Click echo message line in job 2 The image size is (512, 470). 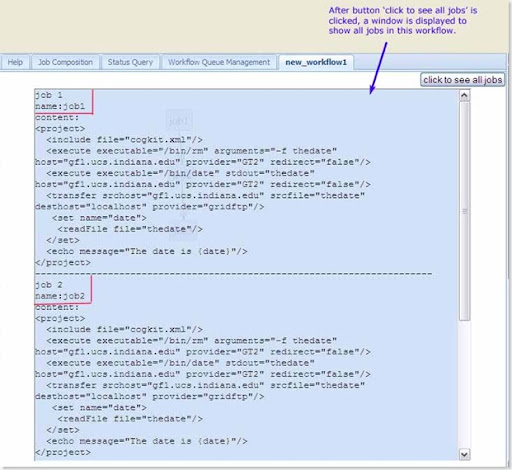pos(147,441)
